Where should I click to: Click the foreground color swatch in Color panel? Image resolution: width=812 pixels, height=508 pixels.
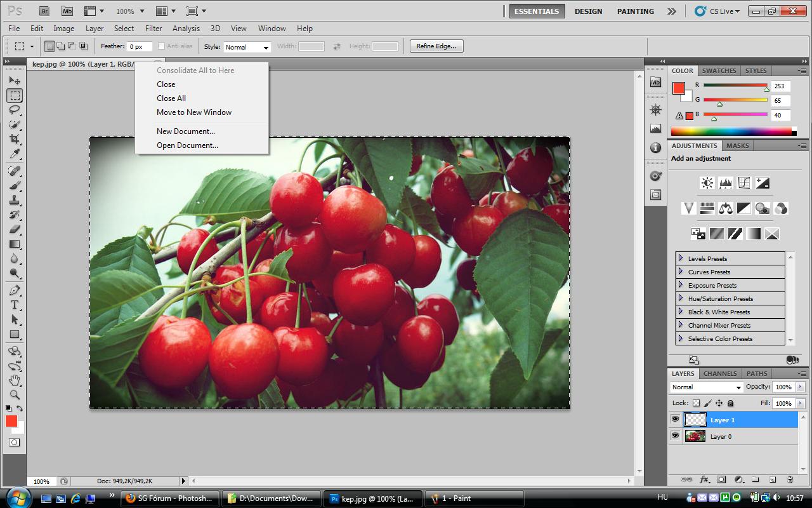[x=678, y=88]
